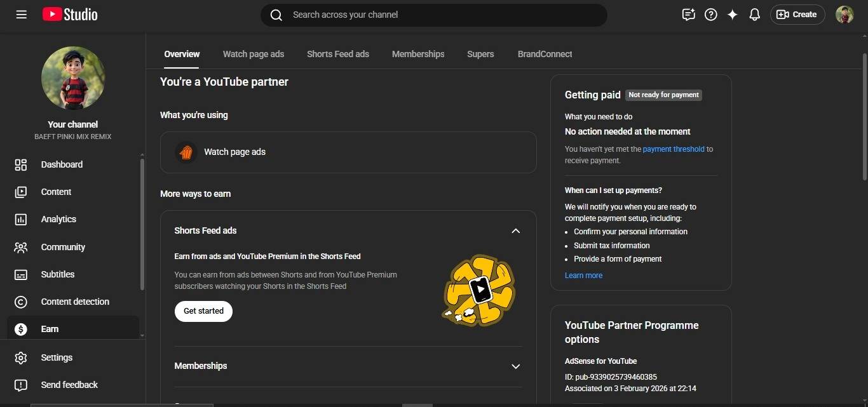Open Analytics from the sidebar
This screenshot has height=407, width=868.
[x=58, y=219]
